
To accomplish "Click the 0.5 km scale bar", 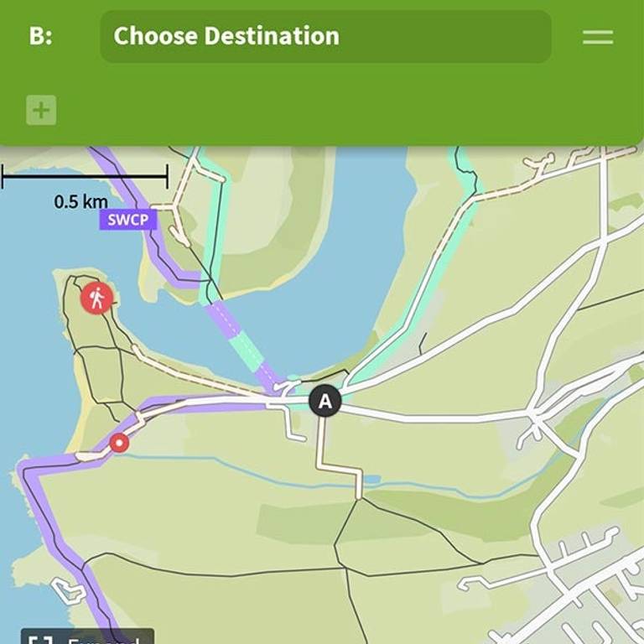I will click(85, 177).
